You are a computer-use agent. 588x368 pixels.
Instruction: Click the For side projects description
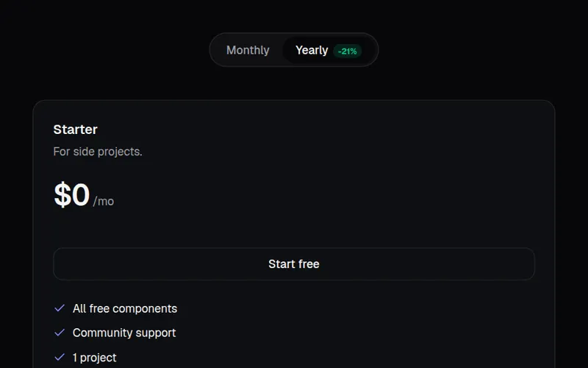point(98,152)
